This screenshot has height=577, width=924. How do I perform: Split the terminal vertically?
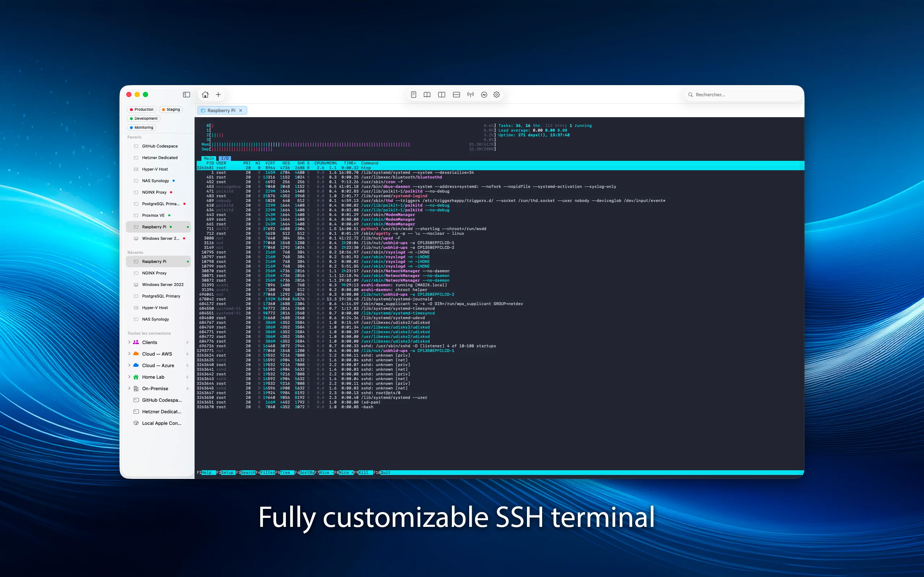[442, 94]
